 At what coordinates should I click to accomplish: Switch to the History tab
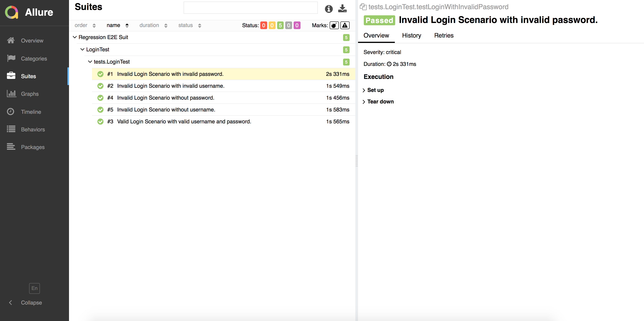click(412, 35)
